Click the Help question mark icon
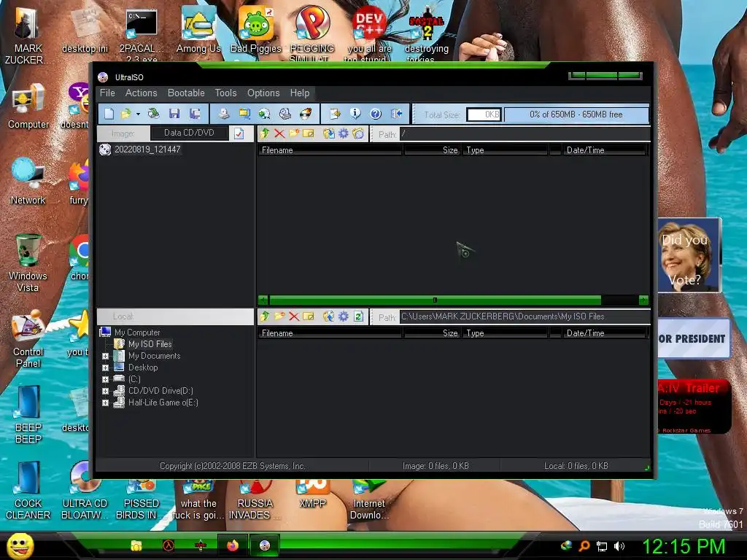This screenshot has width=747, height=560. point(376,113)
